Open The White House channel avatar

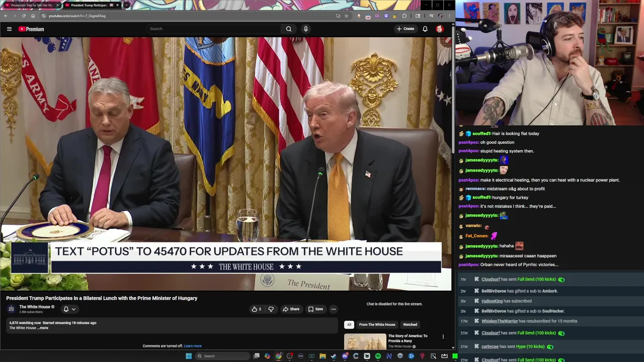11,309
